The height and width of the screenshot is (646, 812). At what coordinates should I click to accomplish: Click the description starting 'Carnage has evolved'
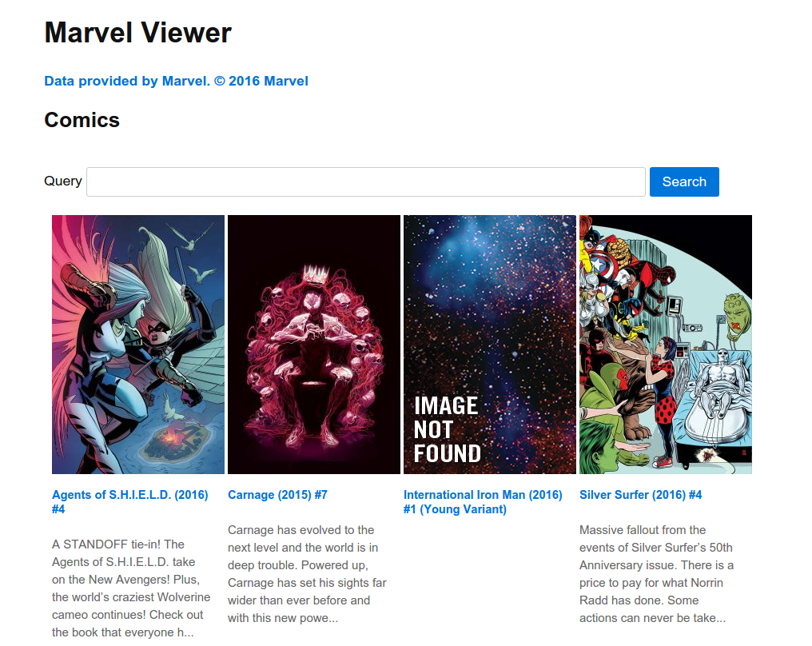point(307,574)
